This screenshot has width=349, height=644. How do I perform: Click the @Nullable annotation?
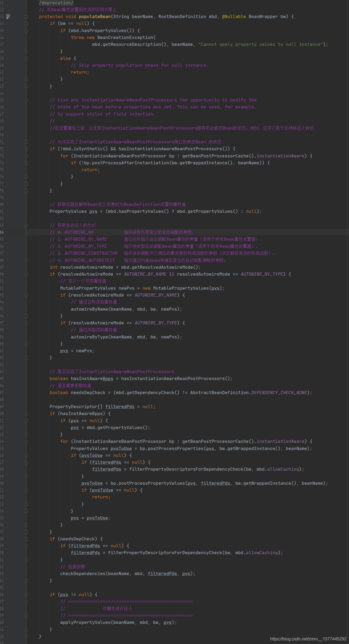coord(234,16)
